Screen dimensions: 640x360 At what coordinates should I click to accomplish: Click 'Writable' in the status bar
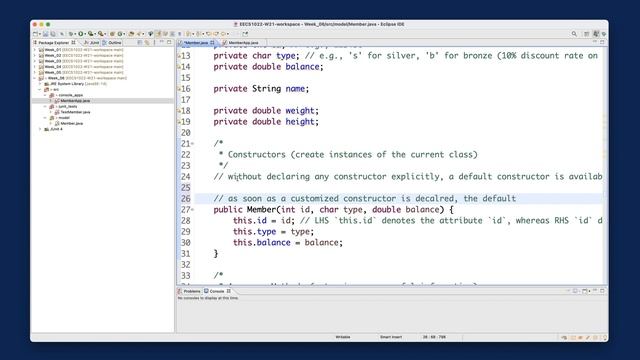point(343,337)
